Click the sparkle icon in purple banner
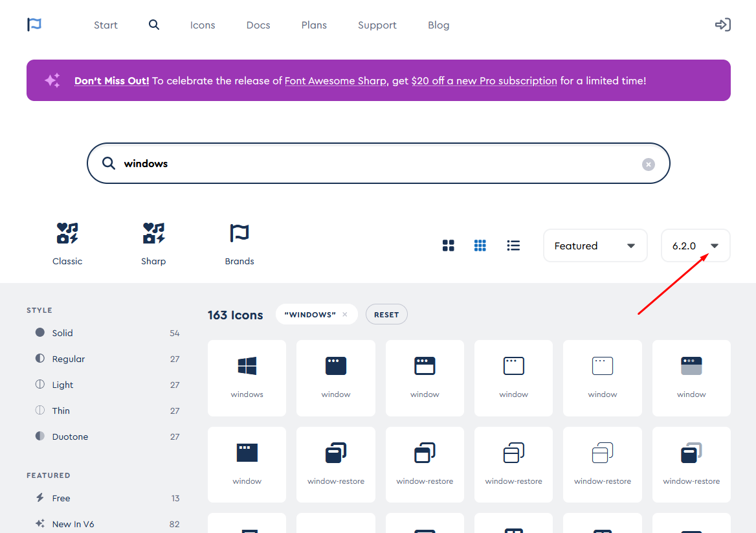Image resolution: width=756 pixels, height=533 pixels. [52, 80]
